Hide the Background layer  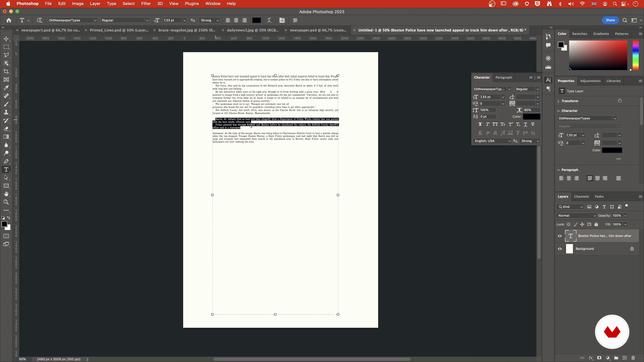click(560, 249)
